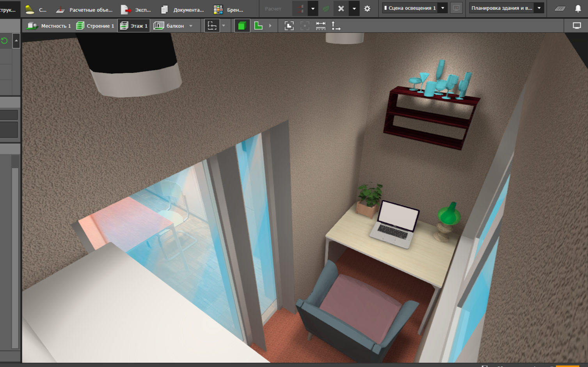Switch to green floor plan view
The width and height of the screenshot is (588, 367).
coord(258,26)
